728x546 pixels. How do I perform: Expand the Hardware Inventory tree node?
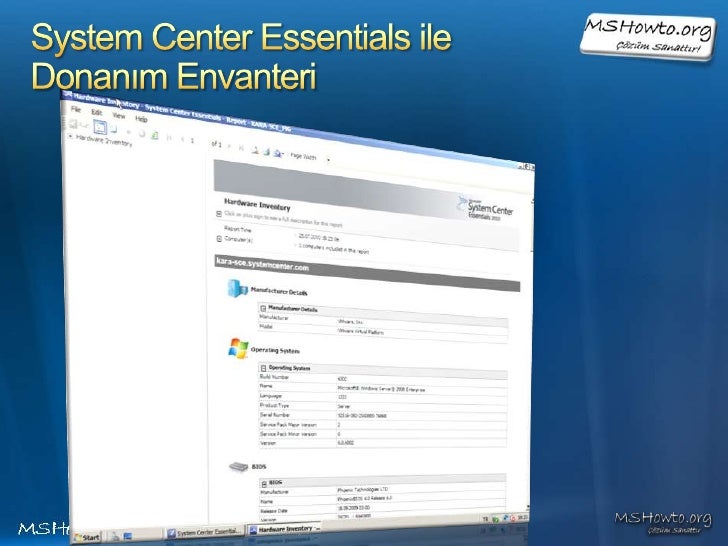tap(70, 136)
